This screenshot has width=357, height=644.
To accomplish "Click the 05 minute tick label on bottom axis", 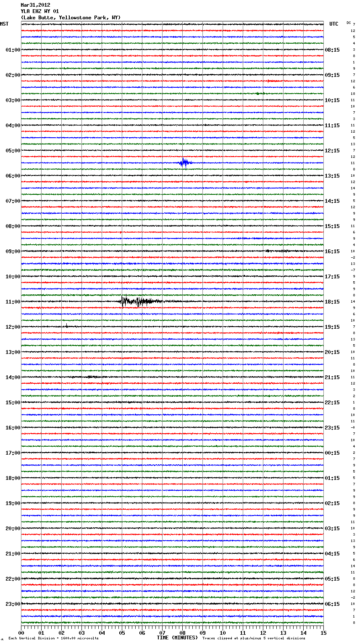I will [x=122, y=633].
